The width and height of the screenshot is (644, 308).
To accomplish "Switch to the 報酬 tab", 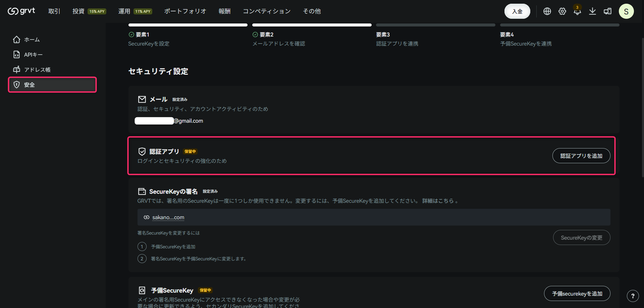I will point(224,11).
